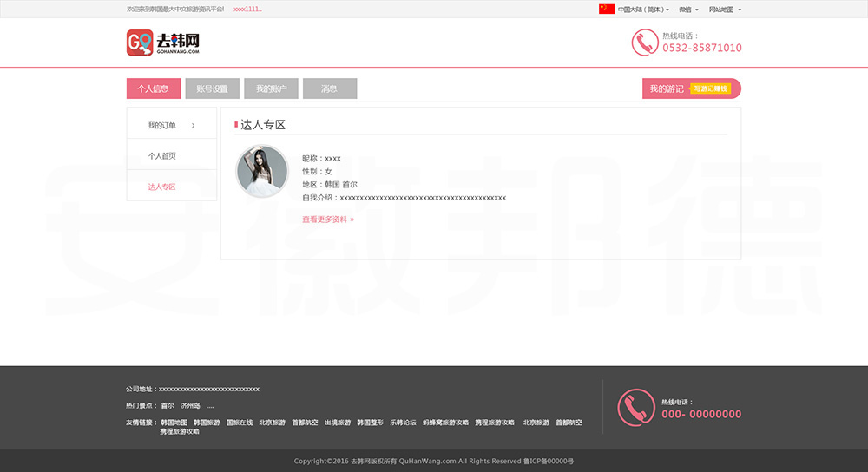Open the 网站地图 dropdown
The height and width of the screenshot is (472, 868).
click(x=725, y=10)
